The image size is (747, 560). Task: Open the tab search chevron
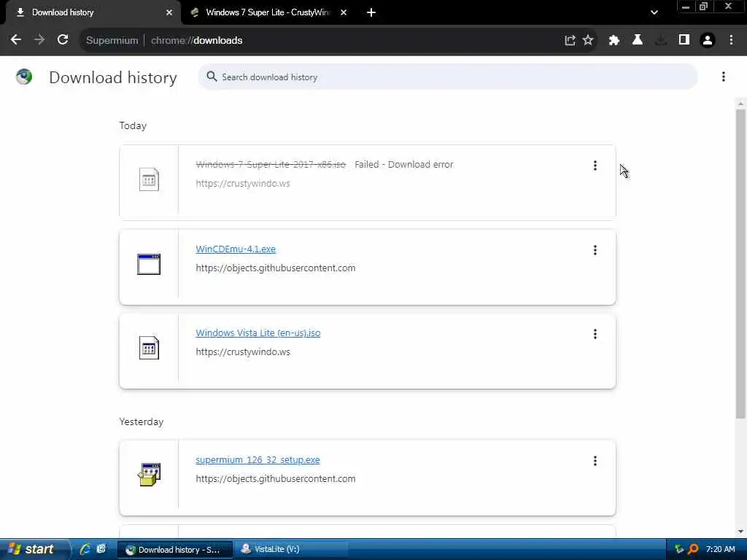(654, 13)
